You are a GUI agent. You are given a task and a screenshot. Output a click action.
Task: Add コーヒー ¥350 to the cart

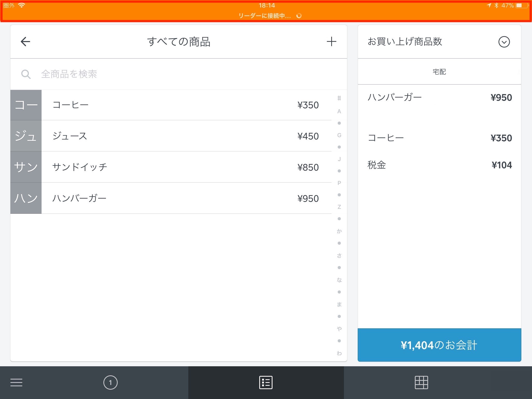186,105
